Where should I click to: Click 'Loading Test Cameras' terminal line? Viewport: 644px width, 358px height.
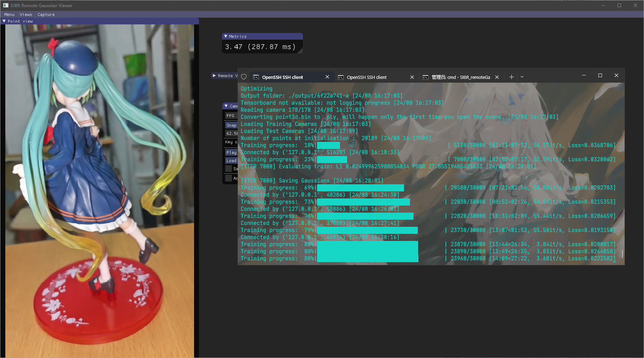point(299,131)
